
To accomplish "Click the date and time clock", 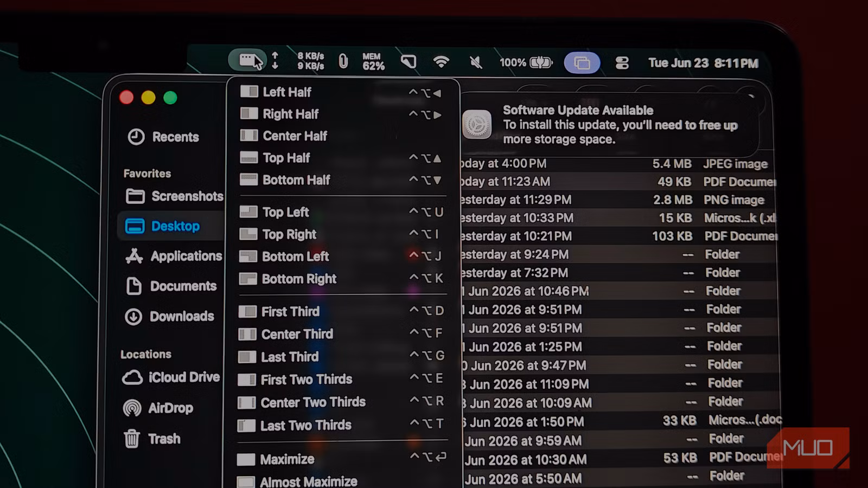I will [703, 63].
